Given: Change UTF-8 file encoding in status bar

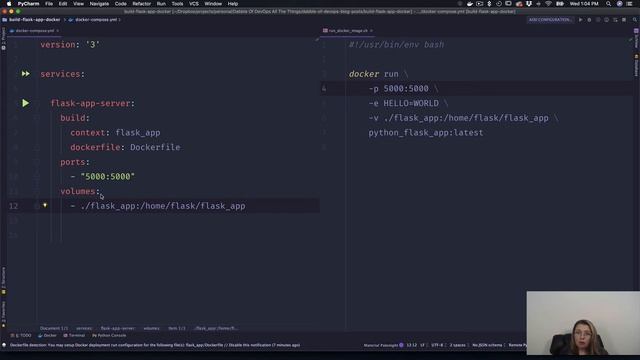Looking at the screenshot, I should pos(437,345).
